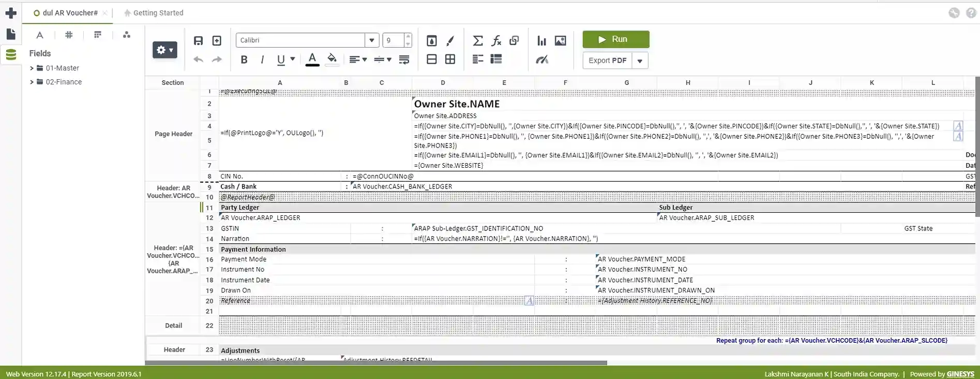980x379 pixels.
Task: Click the list detail icon
Action: [x=496, y=60]
